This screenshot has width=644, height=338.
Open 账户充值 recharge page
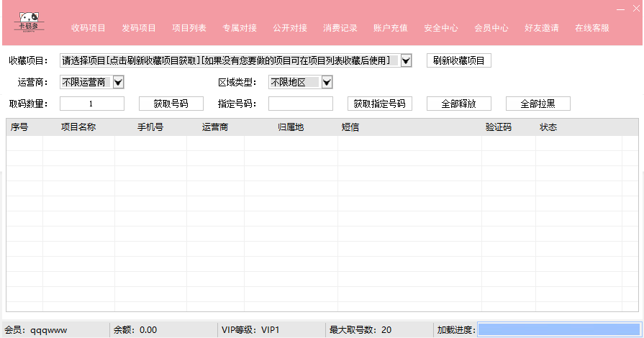[x=391, y=28]
